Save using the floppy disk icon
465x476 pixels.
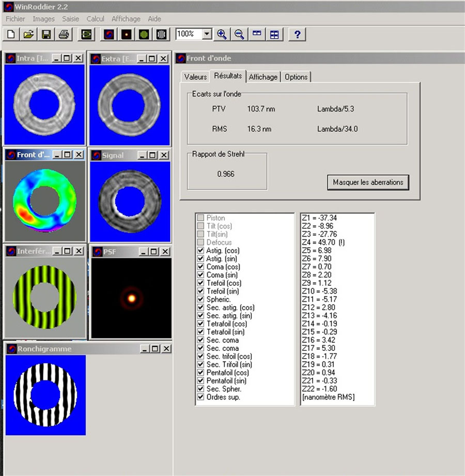click(46, 35)
